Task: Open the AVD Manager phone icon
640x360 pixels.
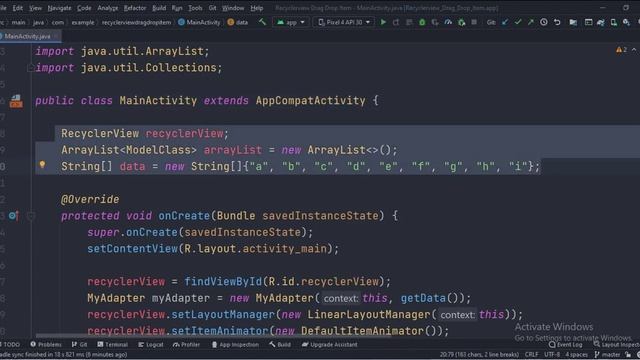Action: click(x=613, y=22)
